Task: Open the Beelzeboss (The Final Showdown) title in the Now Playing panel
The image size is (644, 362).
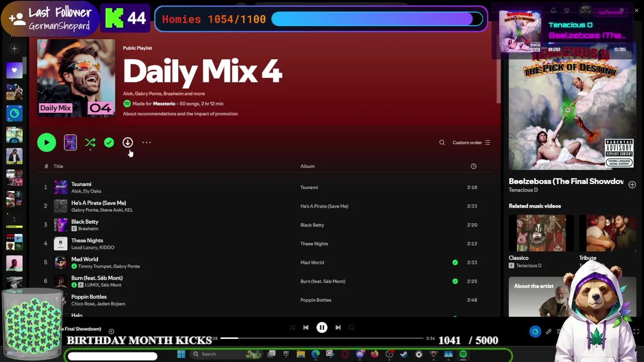Action: (x=566, y=182)
